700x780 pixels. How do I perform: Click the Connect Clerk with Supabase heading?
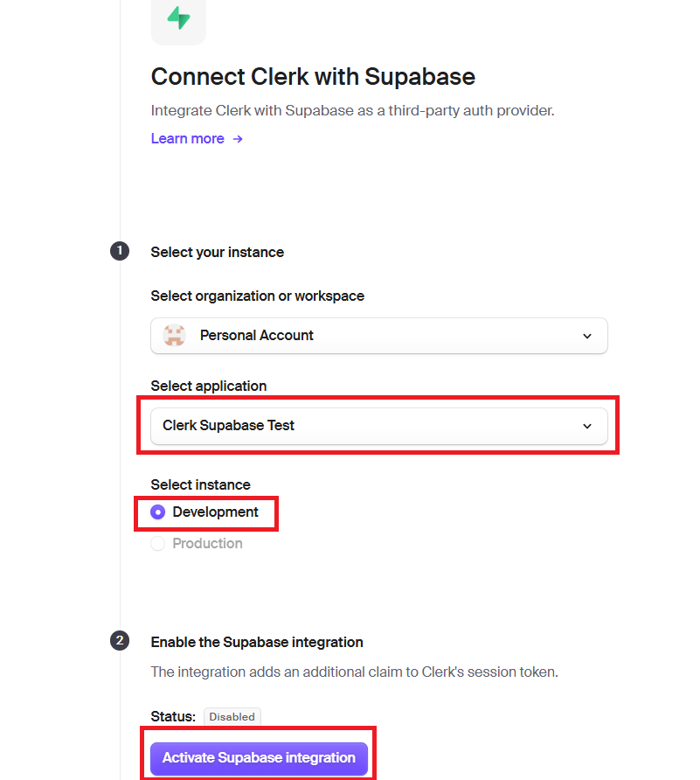(x=313, y=77)
